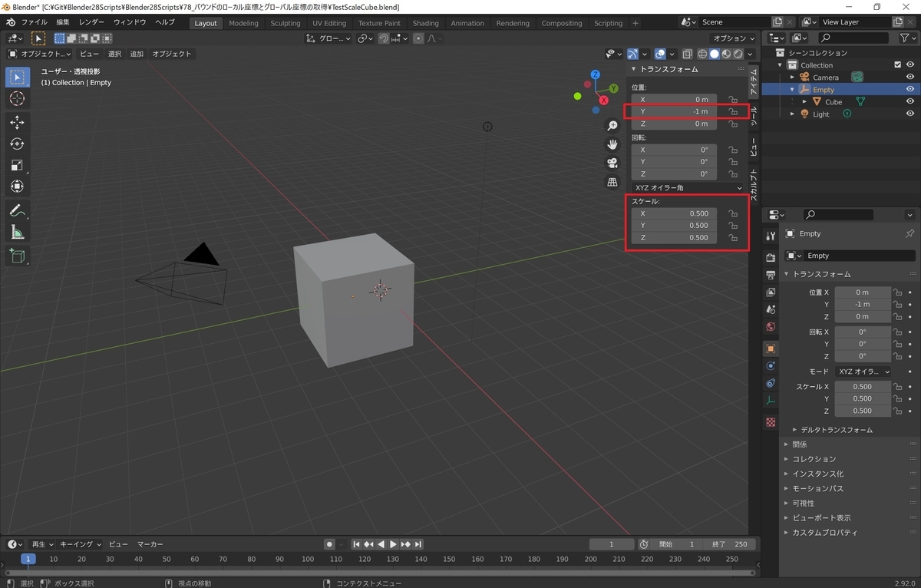Collapse the Transform panel in properties
The image size is (921, 588).
tap(787, 274)
